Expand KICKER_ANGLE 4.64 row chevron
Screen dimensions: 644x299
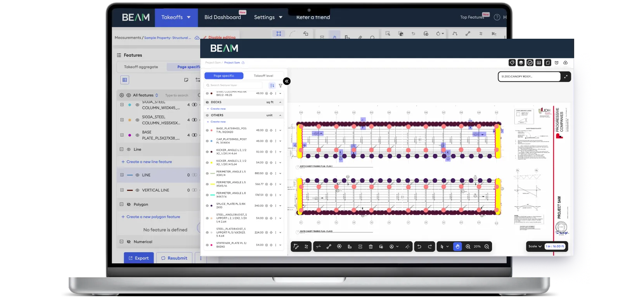pyautogui.click(x=280, y=152)
